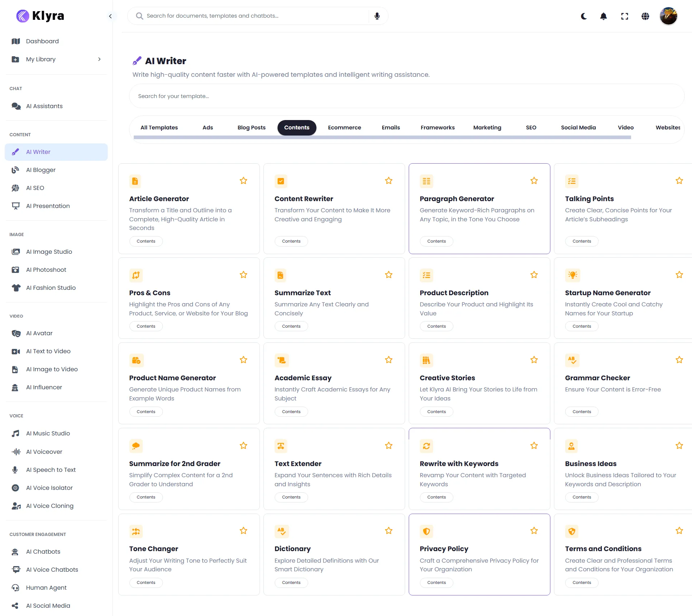Viewport: 692px width, 616px height.
Task: Favorite the Creative Stories template
Action: coord(534,360)
